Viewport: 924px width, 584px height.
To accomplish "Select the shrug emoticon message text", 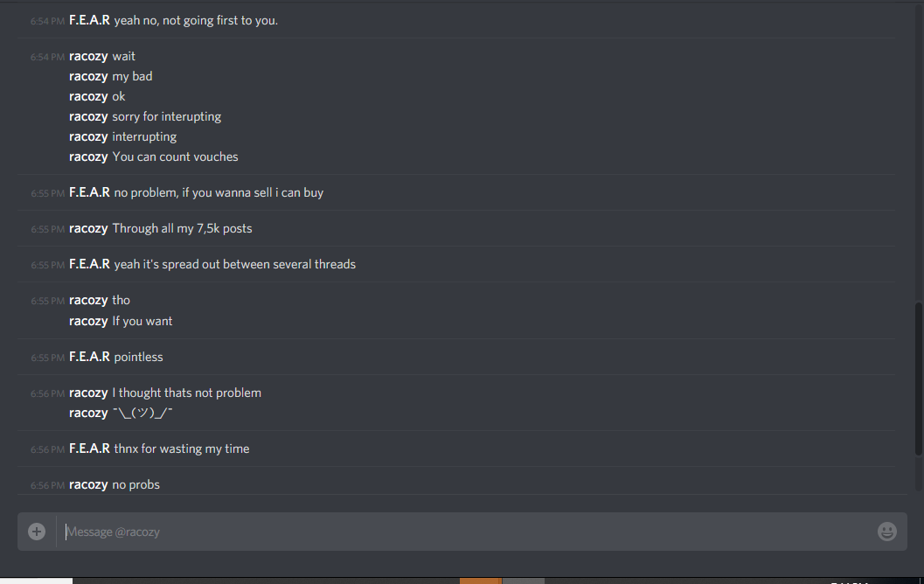I will tap(142, 413).
